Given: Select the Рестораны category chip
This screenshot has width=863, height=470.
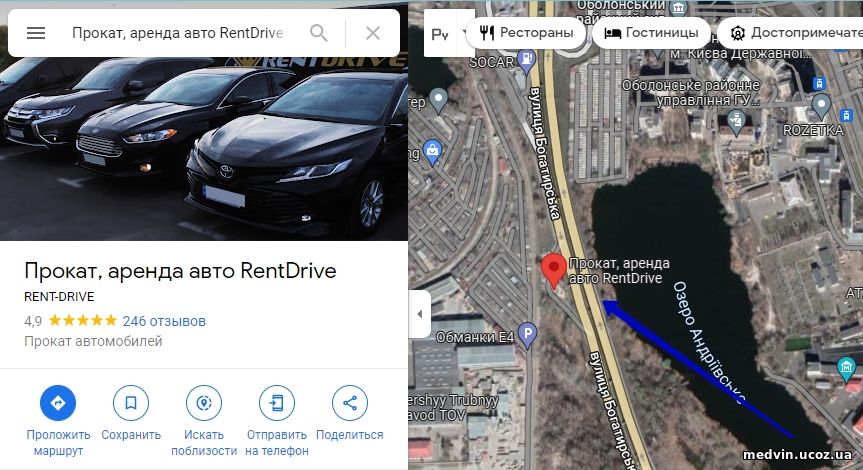Looking at the screenshot, I should coord(526,33).
